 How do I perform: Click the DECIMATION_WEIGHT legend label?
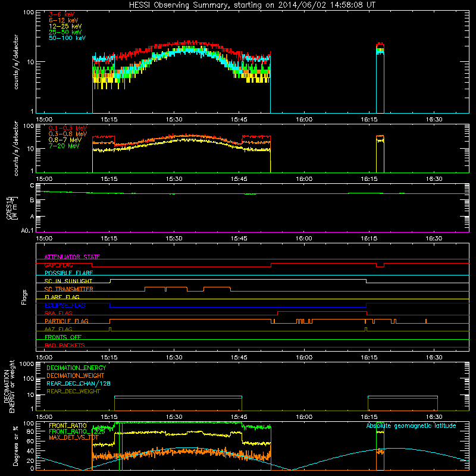pos(76,375)
